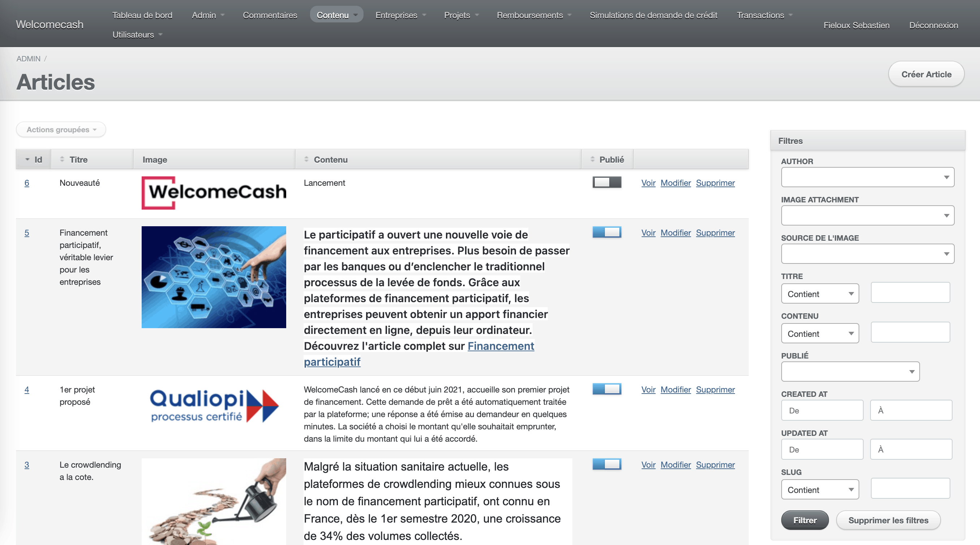Click Supprimer link for Le crowdlending article
The image size is (980, 545).
point(715,465)
